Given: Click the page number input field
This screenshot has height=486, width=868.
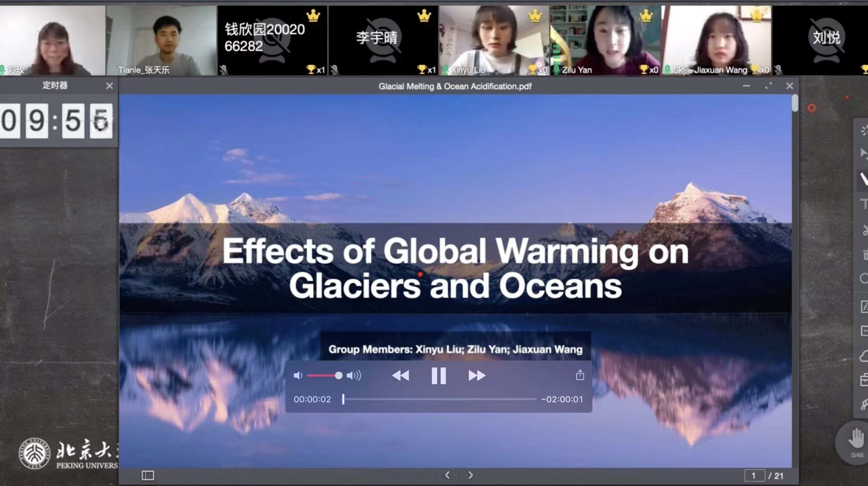Looking at the screenshot, I should tap(754, 476).
